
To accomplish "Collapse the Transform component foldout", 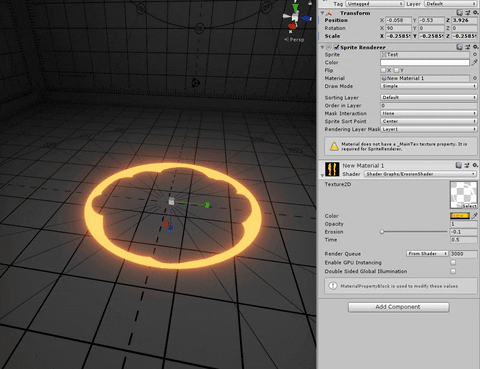I will pyautogui.click(x=322, y=13).
